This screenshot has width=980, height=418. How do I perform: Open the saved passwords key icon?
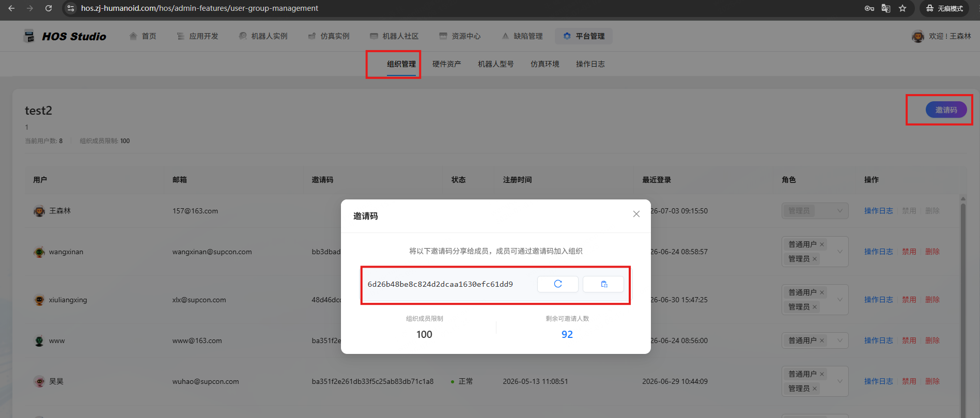[869, 8]
